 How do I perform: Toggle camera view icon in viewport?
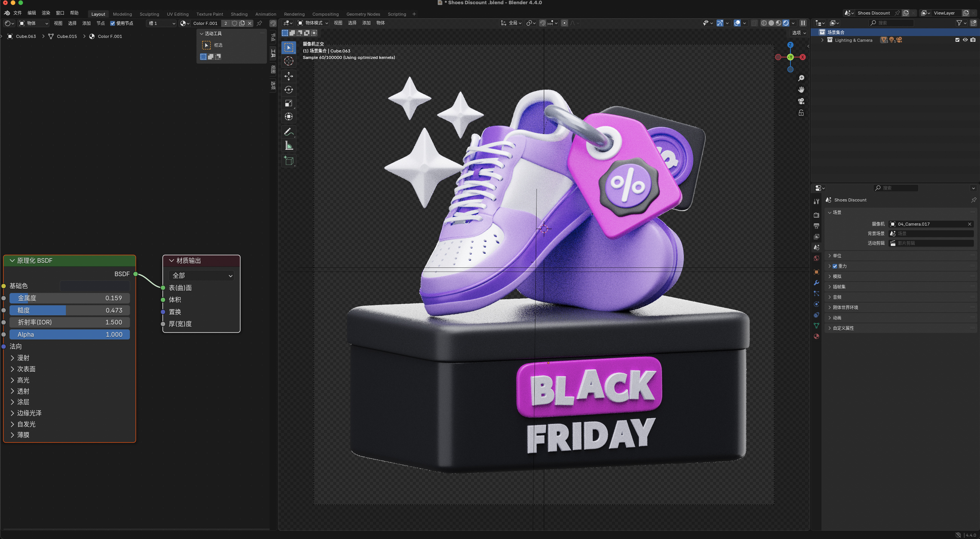[x=801, y=101]
